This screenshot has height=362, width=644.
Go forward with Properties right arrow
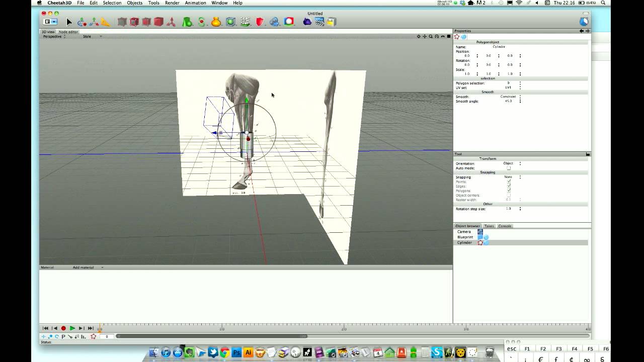pos(587,31)
